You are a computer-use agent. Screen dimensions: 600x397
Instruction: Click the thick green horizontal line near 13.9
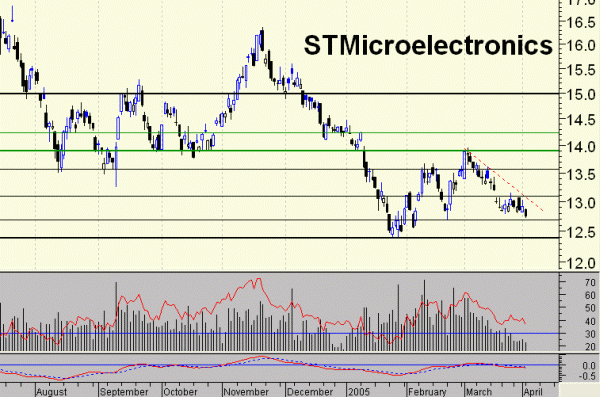tap(279, 150)
